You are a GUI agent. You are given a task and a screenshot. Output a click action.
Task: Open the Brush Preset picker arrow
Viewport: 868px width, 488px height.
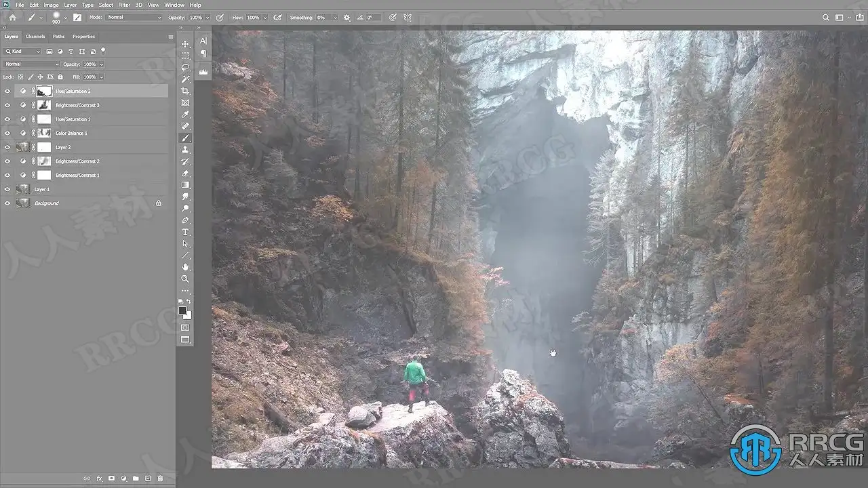pyautogui.click(x=66, y=18)
